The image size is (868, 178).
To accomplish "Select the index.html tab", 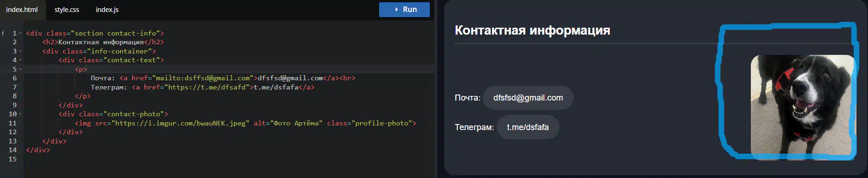I will [x=22, y=10].
